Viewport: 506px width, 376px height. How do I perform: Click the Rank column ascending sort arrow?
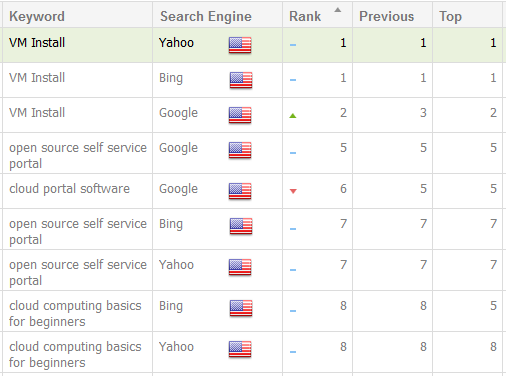coord(338,10)
